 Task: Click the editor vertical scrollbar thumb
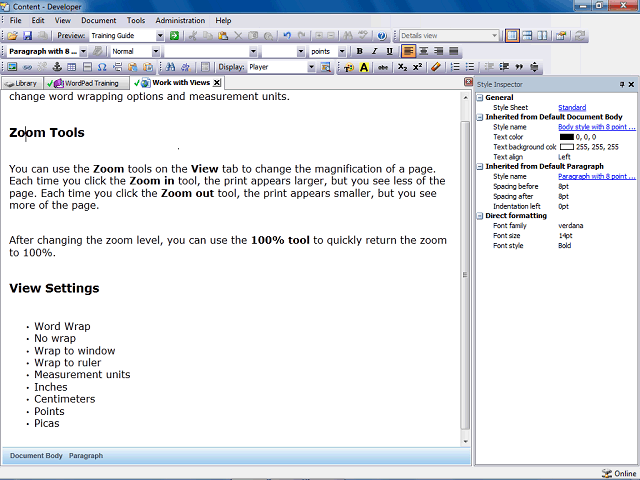[x=465, y=275]
